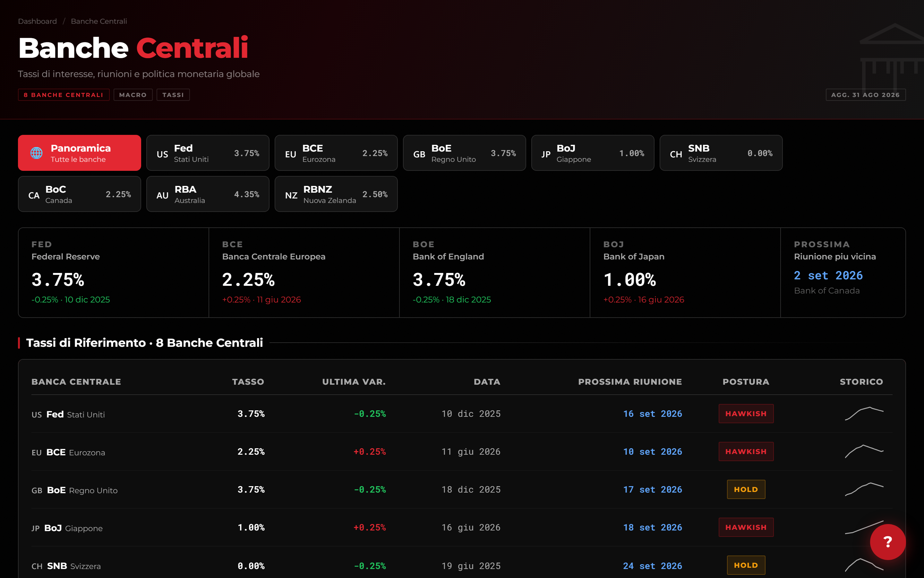Click the Tassi di Riferimento section heading
Viewport: 924px width, 578px height.
click(144, 343)
